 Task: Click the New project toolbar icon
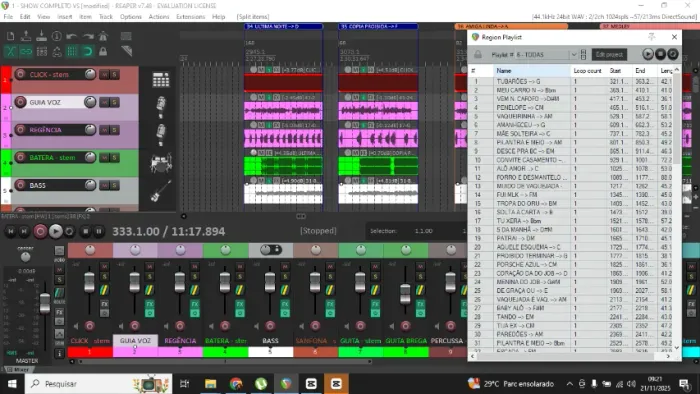pyautogui.click(x=10, y=36)
